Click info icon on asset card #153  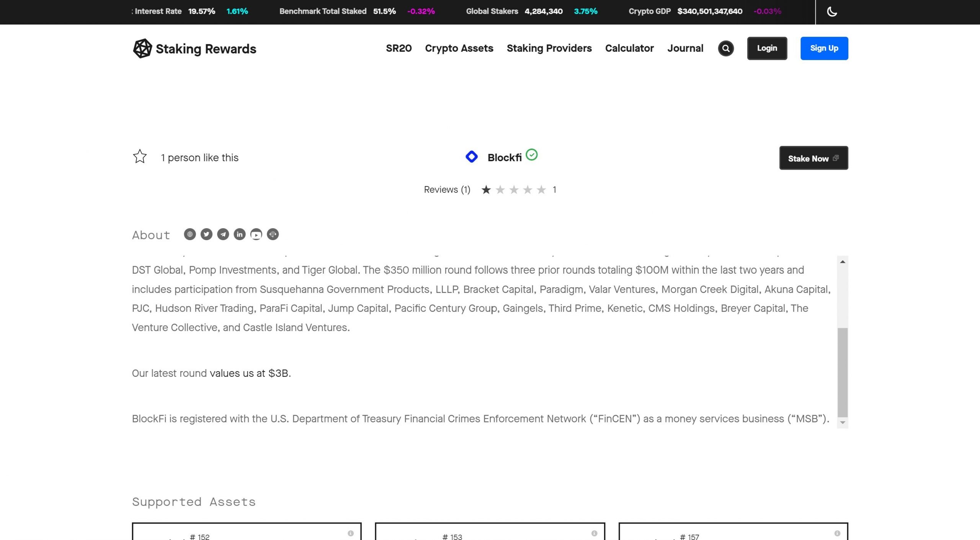pos(594,533)
